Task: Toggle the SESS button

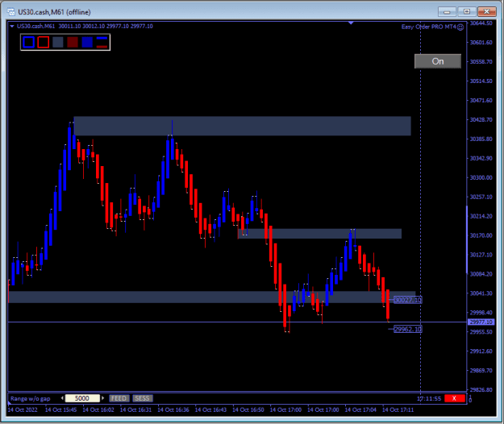Action: point(142,398)
